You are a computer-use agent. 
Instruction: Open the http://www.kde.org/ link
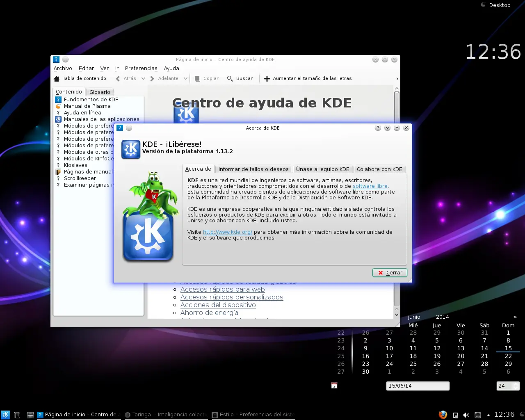click(228, 232)
